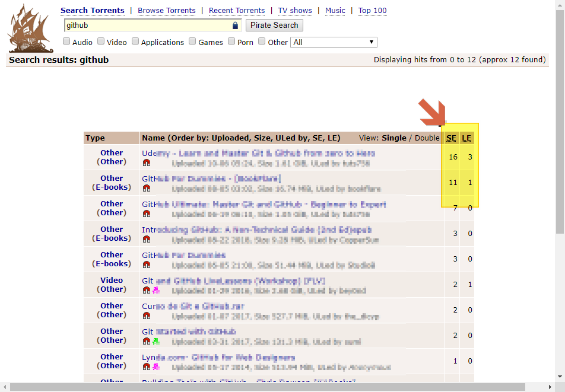Open the All category dropdown
Viewport: 565px width, 392px height.
[334, 43]
